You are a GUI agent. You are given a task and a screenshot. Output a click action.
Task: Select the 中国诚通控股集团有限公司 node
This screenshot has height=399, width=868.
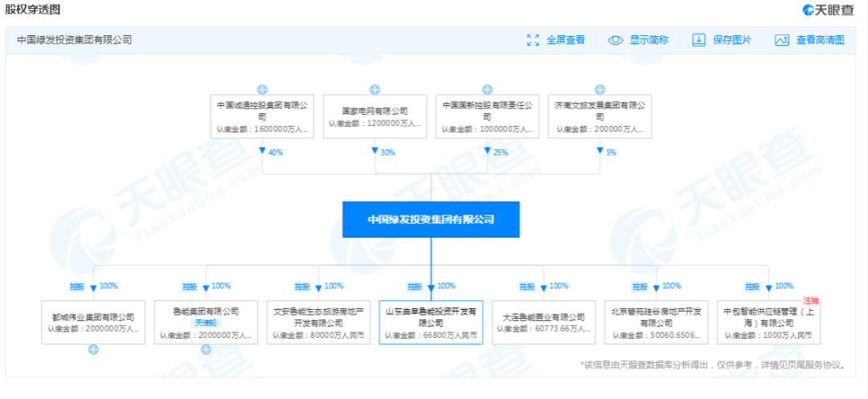point(262,116)
